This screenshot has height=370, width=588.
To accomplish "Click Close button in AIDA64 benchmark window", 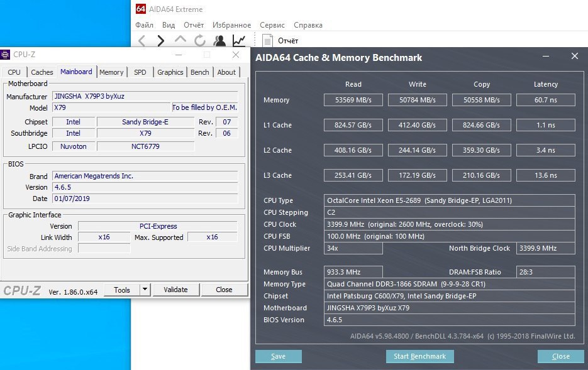I will click(560, 357).
